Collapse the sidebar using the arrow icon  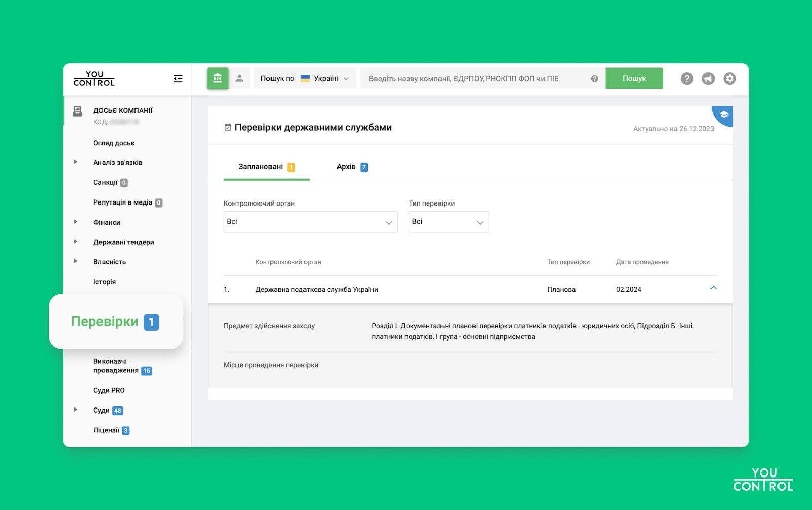click(178, 78)
